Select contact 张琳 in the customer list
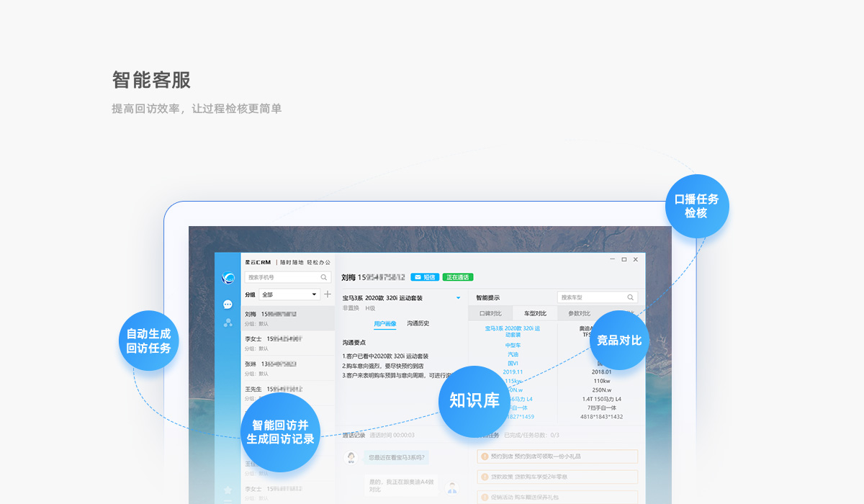Viewport: 864px width, 504px height. click(288, 368)
